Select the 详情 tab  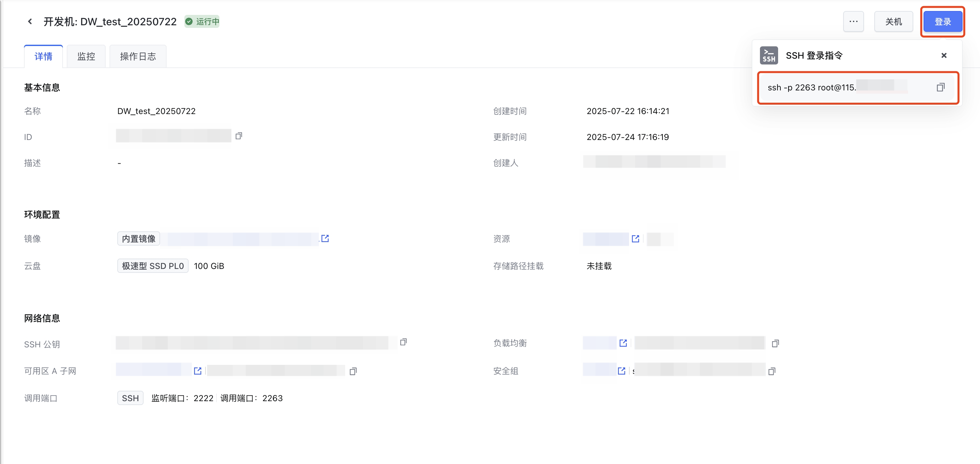point(43,56)
